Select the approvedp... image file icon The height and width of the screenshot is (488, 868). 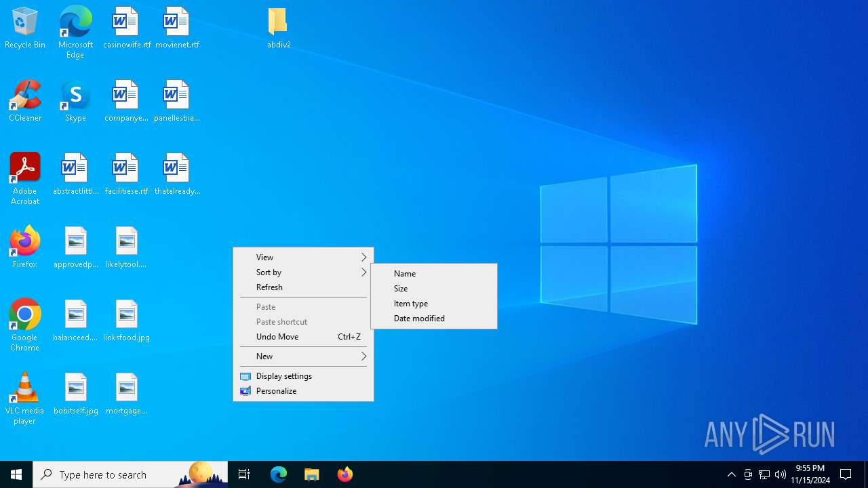pos(76,247)
